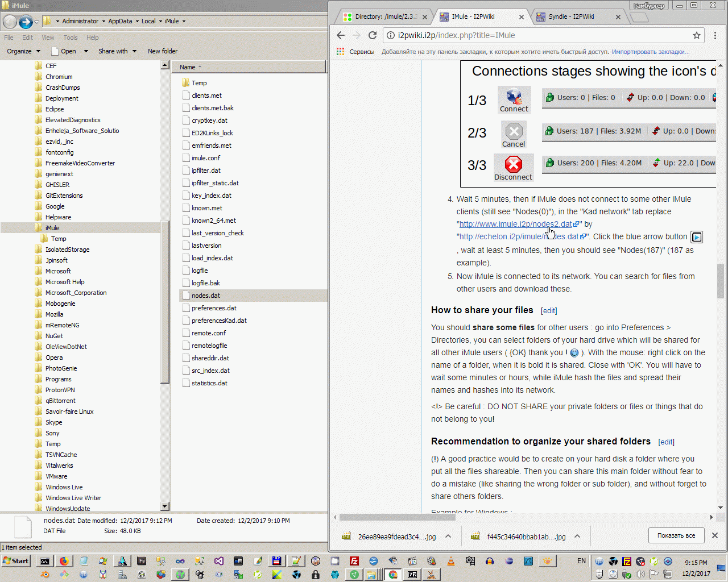728x582 pixels.
Task: Open the Explorer Help menu
Action: (93, 38)
